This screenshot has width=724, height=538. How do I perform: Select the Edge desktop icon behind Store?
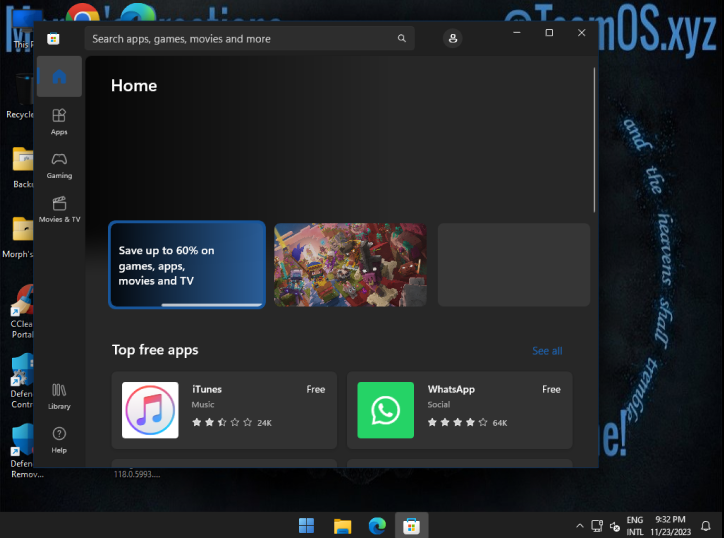[x=138, y=13]
